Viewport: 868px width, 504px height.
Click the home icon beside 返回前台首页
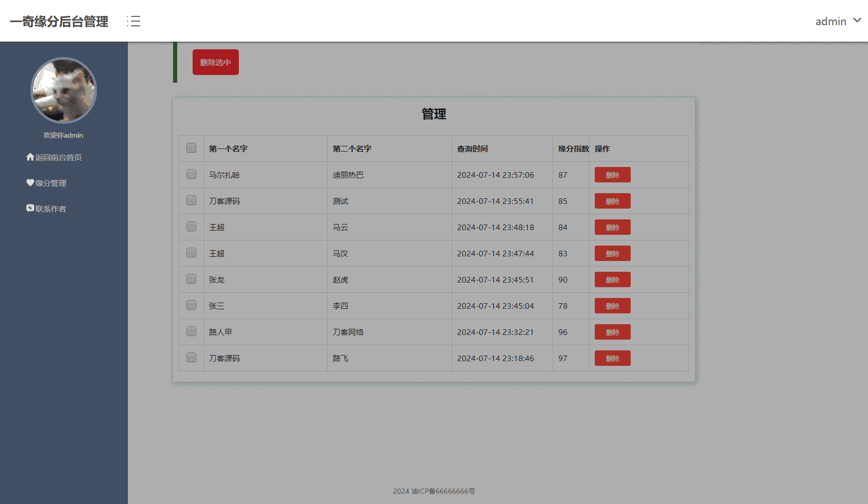(30, 157)
